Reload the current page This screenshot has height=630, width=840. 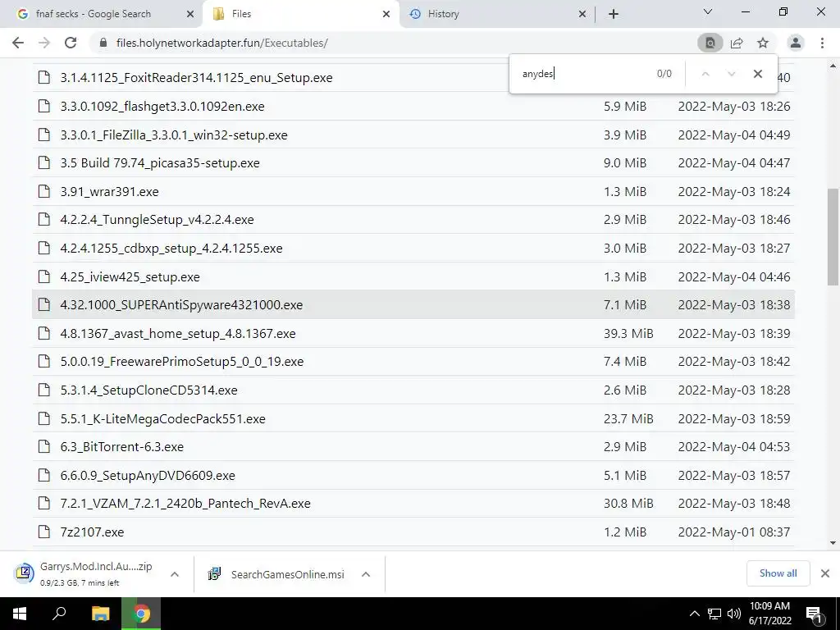click(x=71, y=43)
